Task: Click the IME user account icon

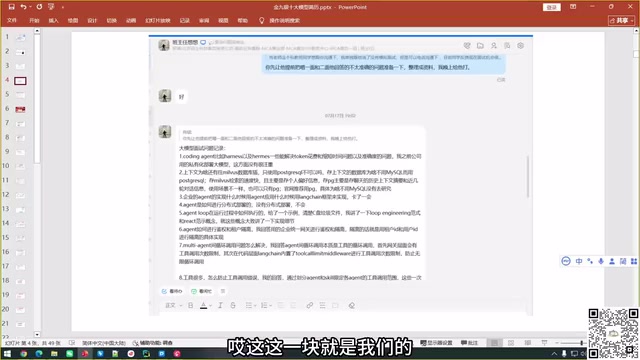Action: (612, 261)
